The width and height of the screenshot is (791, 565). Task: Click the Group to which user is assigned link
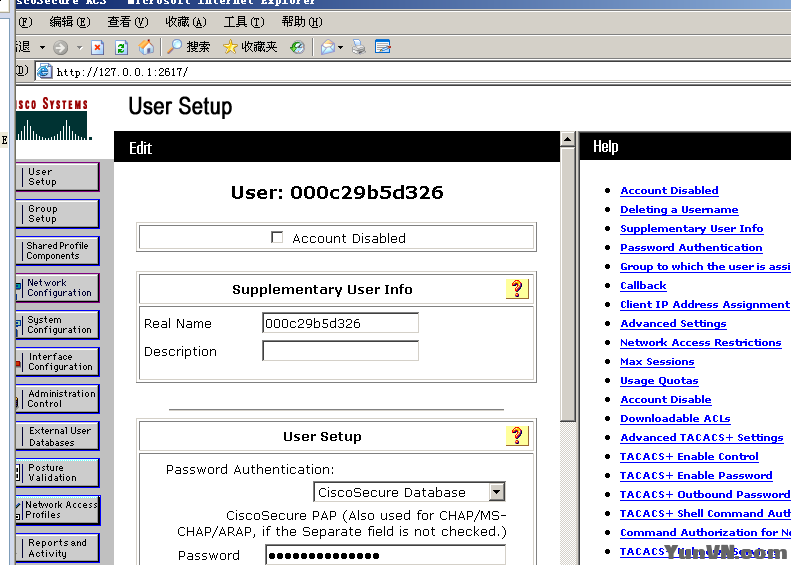[x=705, y=266]
